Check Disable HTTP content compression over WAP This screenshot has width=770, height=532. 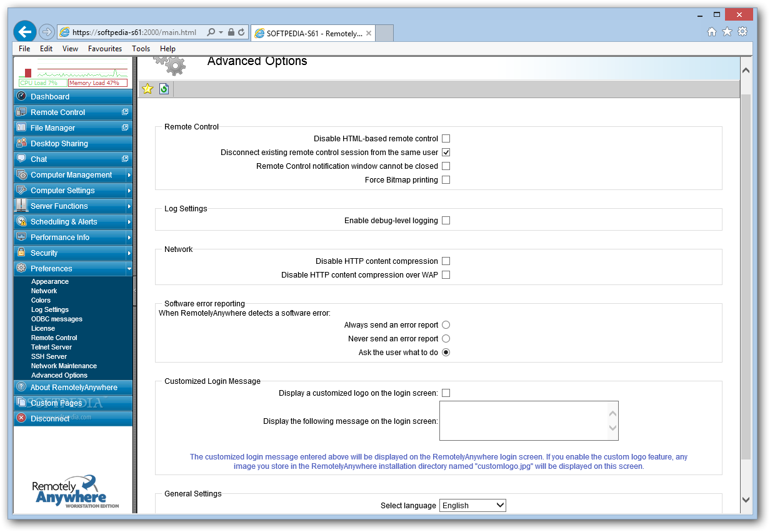[446, 275]
